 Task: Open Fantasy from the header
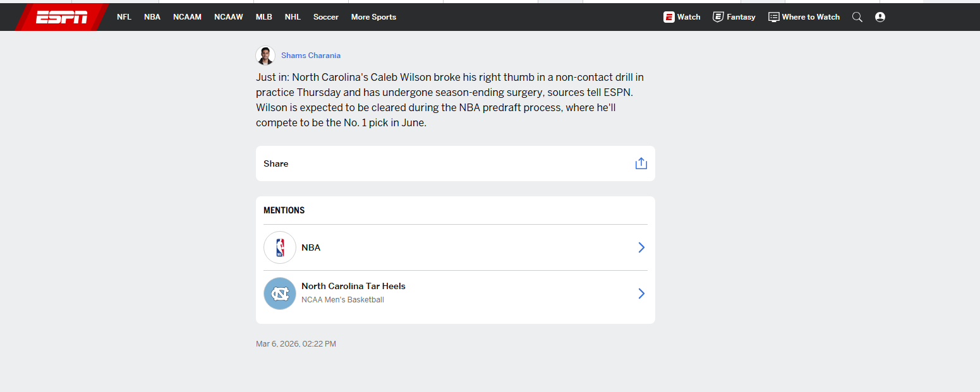tap(734, 17)
